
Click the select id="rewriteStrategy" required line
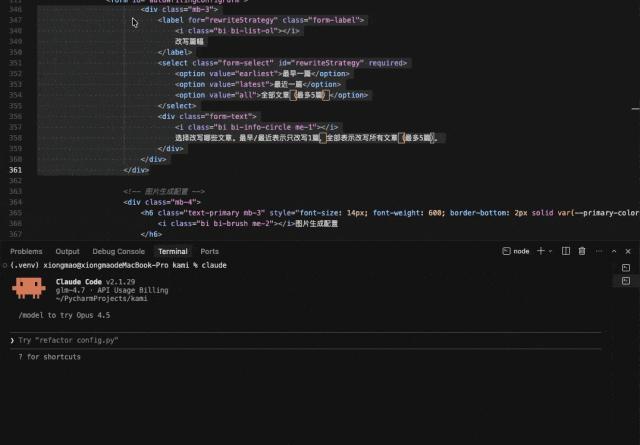282,63
